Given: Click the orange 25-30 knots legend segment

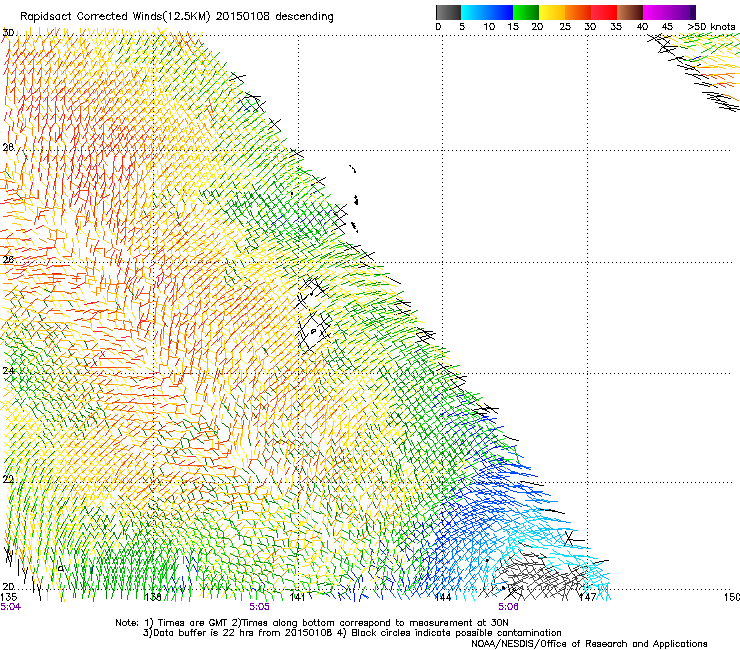Looking at the screenshot, I should point(578,12).
